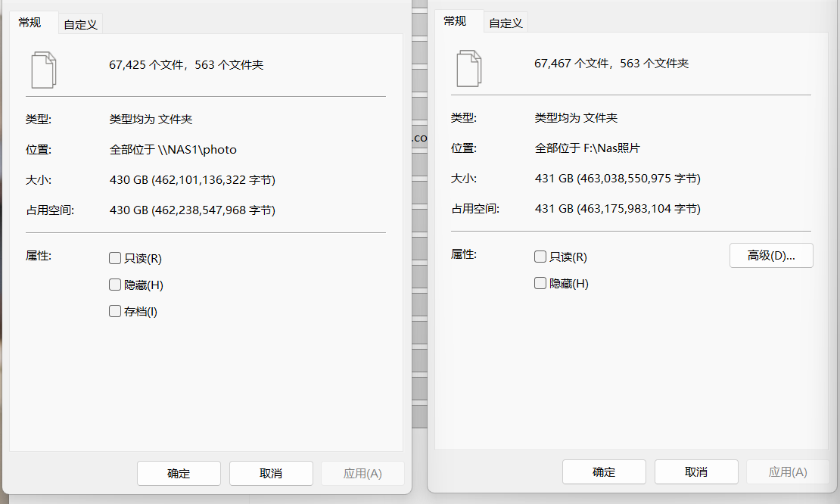Enable 只读(R) checkbox in the F:\Nas照片 dialog
Image resolution: width=840 pixels, height=504 pixels.
click(540, 257)
